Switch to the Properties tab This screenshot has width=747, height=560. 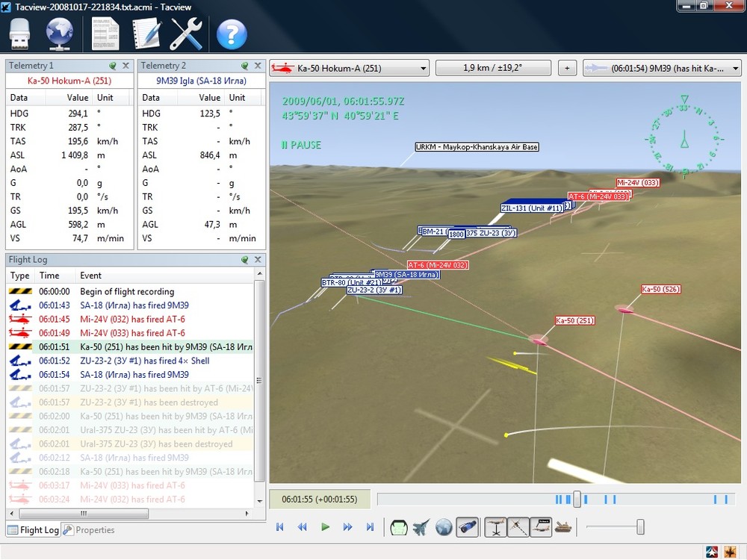(x=89, y=530)
